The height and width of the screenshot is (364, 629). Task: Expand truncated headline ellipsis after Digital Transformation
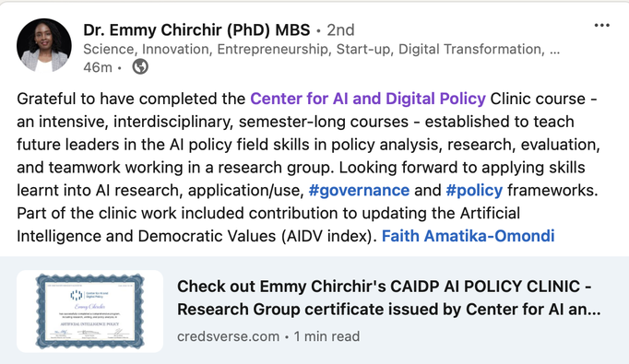coord(555,52)
